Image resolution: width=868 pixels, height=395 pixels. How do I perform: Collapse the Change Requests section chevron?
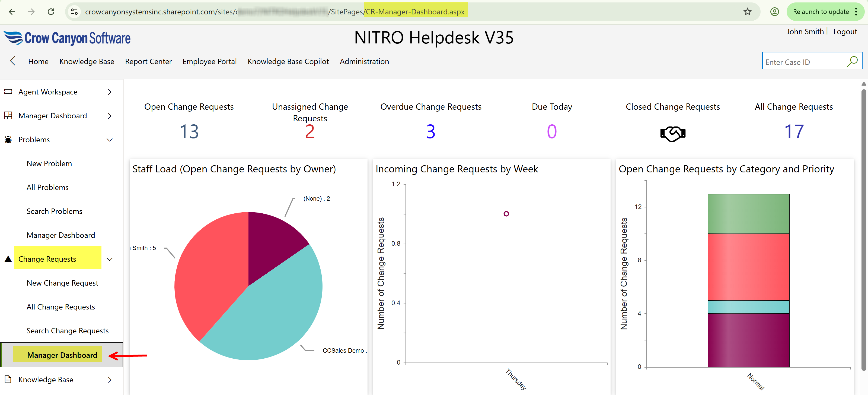tap(110, 259)
